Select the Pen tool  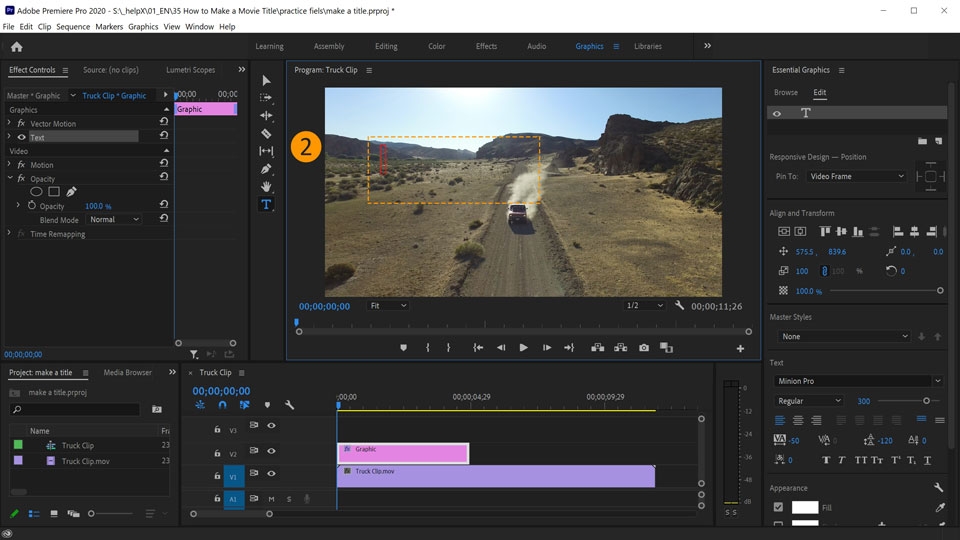(266, 169)
